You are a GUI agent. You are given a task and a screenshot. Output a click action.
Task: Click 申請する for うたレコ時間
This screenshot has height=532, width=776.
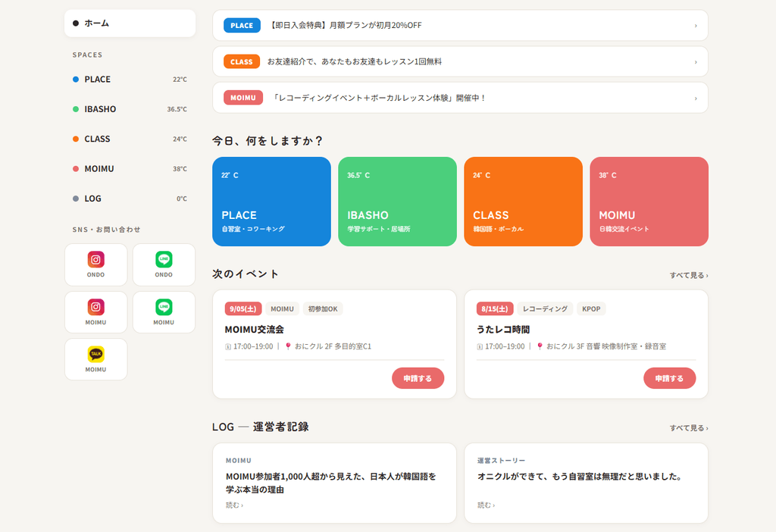pos(669,378)
